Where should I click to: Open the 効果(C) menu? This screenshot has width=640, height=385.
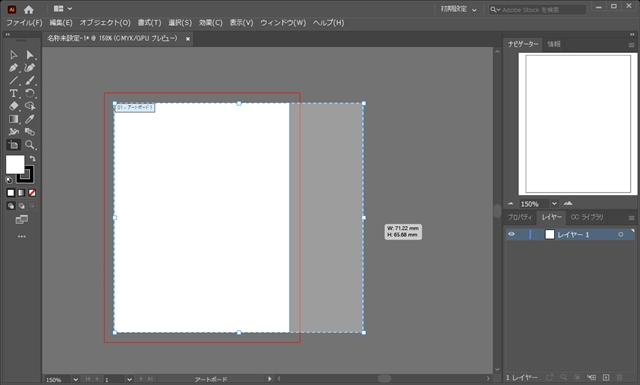pos(211,23)
